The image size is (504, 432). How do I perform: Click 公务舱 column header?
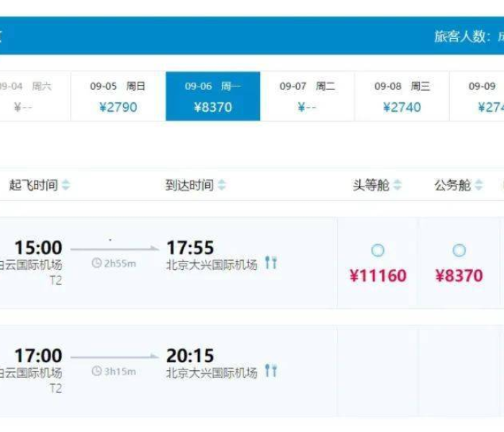pyautogui.click(x=452, y=186)
